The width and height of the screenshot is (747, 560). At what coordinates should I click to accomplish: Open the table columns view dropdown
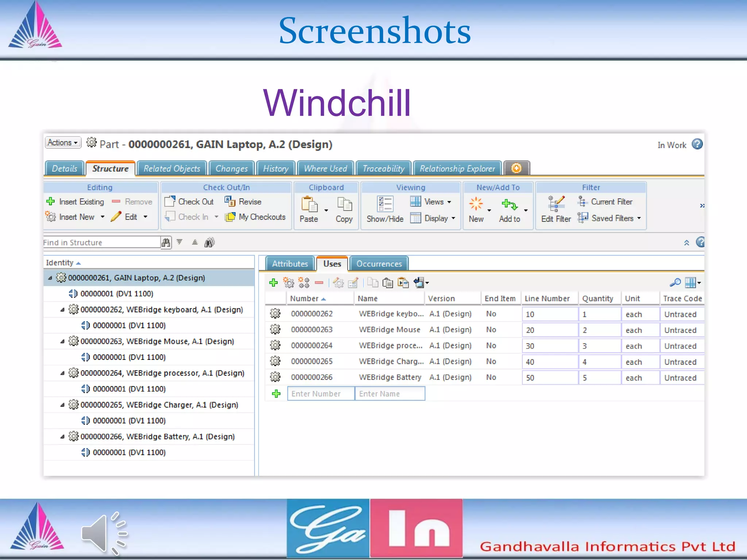click(693, 283)
